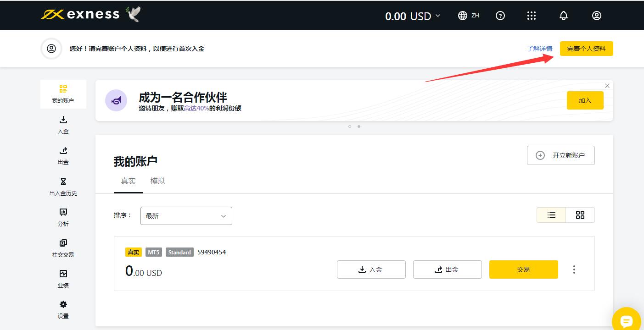Screen dimensions: 644x330
Task: Click the notification bell icon
Action: click(564, 16)
